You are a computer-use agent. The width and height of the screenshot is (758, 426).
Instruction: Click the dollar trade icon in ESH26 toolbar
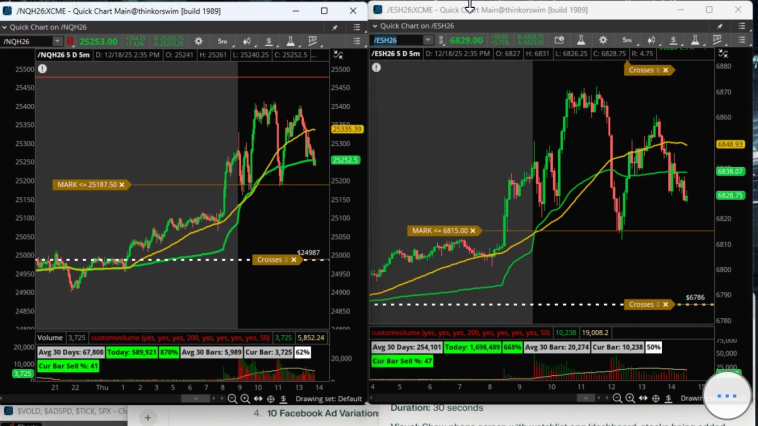673,40
